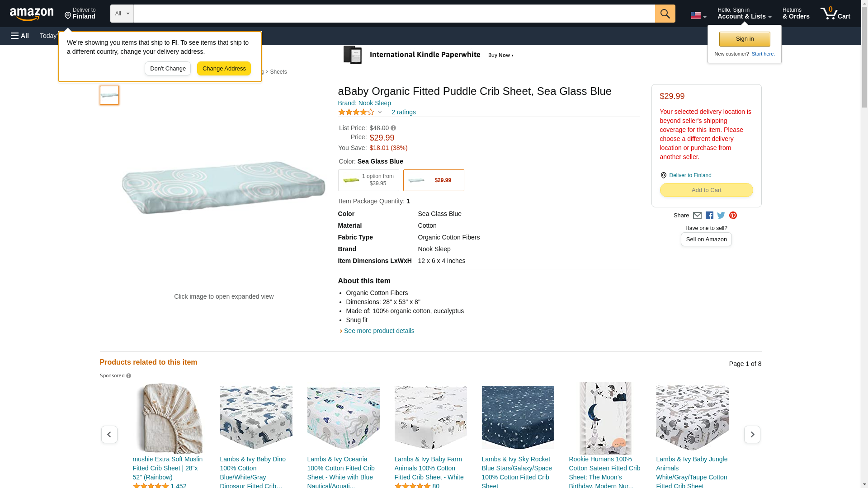Click into the Amazon search field
Image resolution: width=868 pixels, height=488 pixels.
[393, 14]
